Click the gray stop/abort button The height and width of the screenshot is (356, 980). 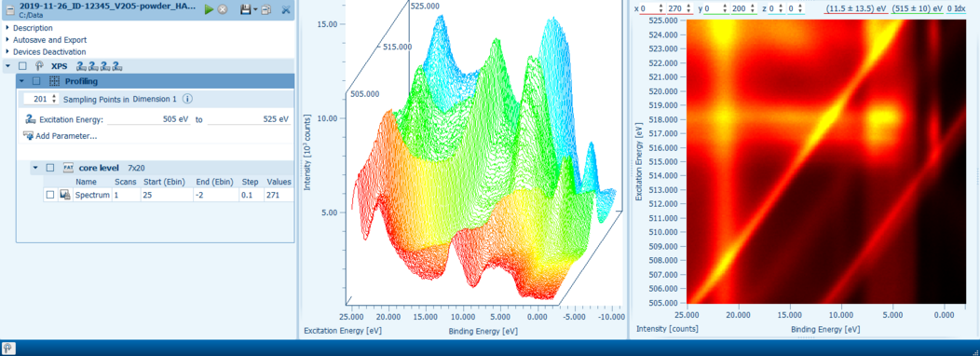222,9
